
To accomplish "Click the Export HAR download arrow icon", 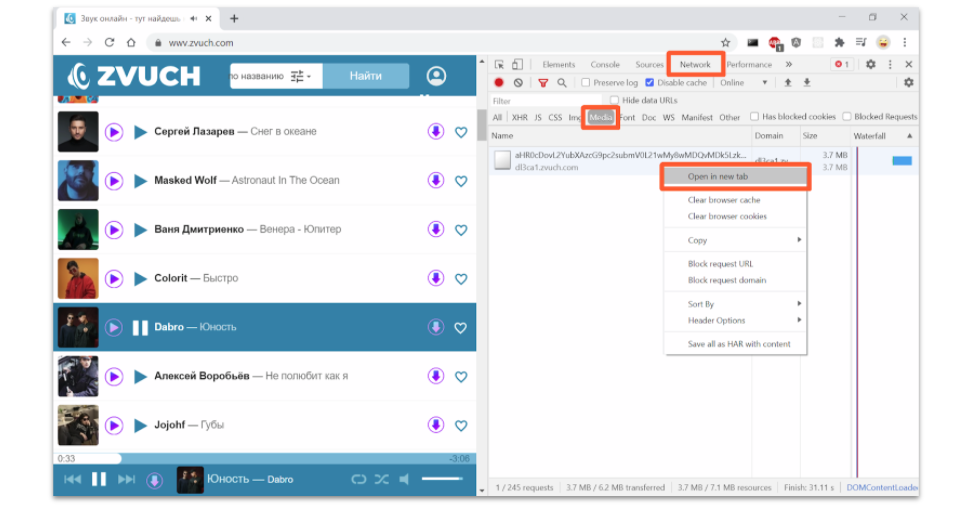I will click(x=806, y=83).
